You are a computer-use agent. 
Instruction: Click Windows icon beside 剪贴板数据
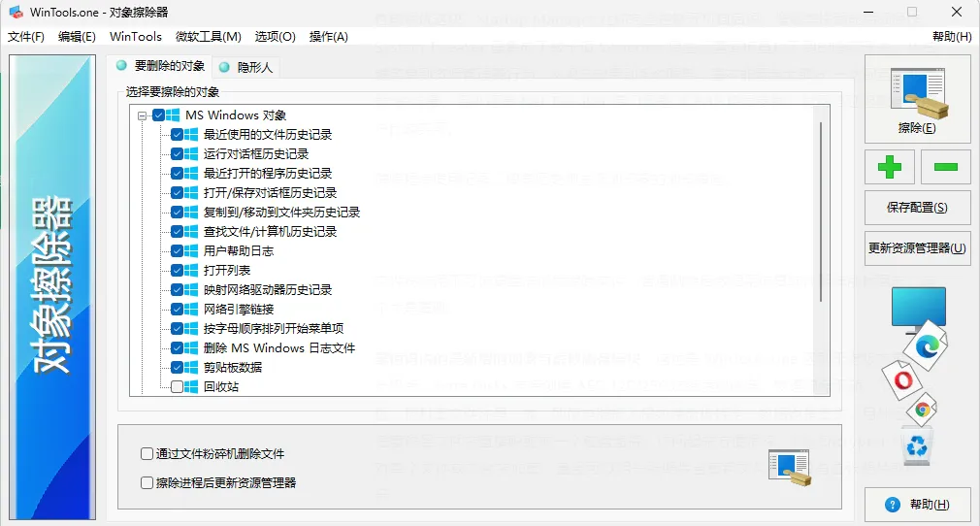coord(190,367)
